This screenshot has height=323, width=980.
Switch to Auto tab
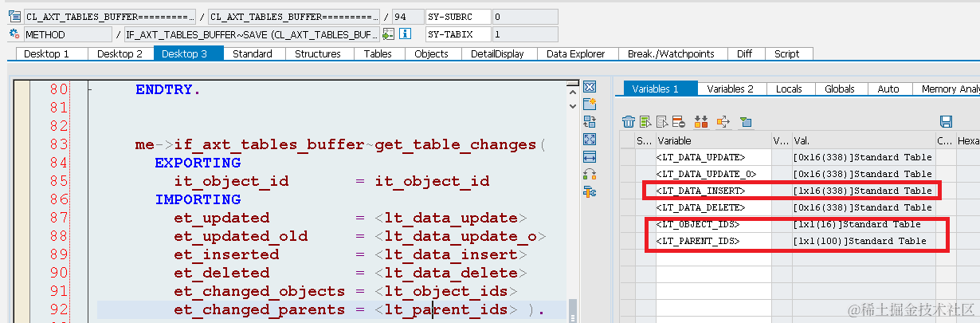[x=888, y=89]
